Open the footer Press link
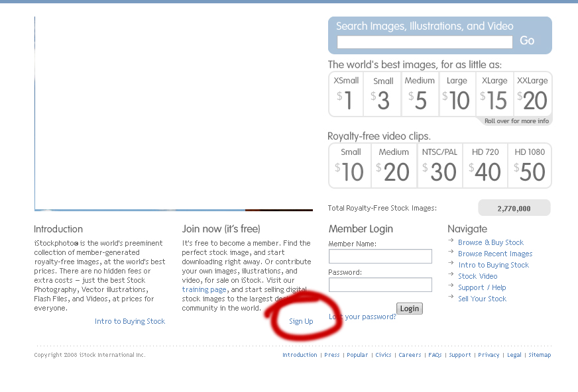Image resolution: width=578 pixels, height=392 pixels. tap(332, 355)
